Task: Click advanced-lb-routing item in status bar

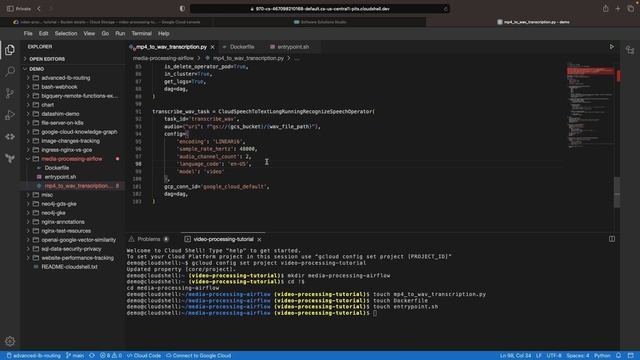Action: [33, 356]
